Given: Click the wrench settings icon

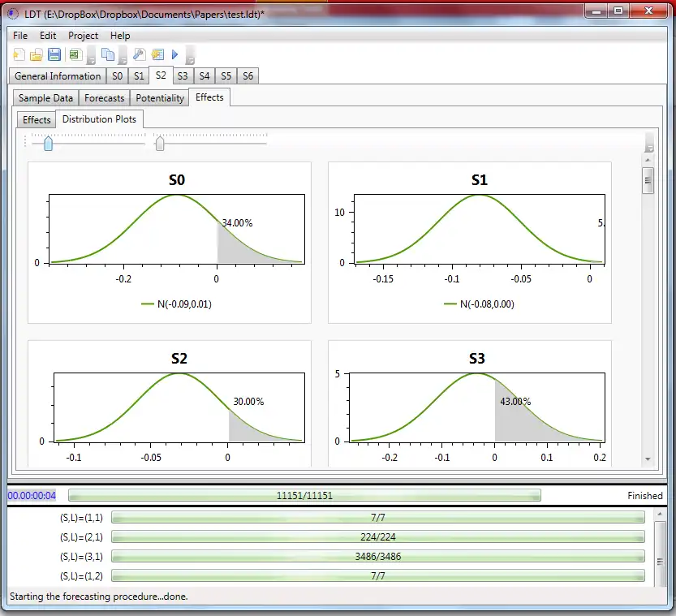Looking at the screenshot, I should (139, 54).
